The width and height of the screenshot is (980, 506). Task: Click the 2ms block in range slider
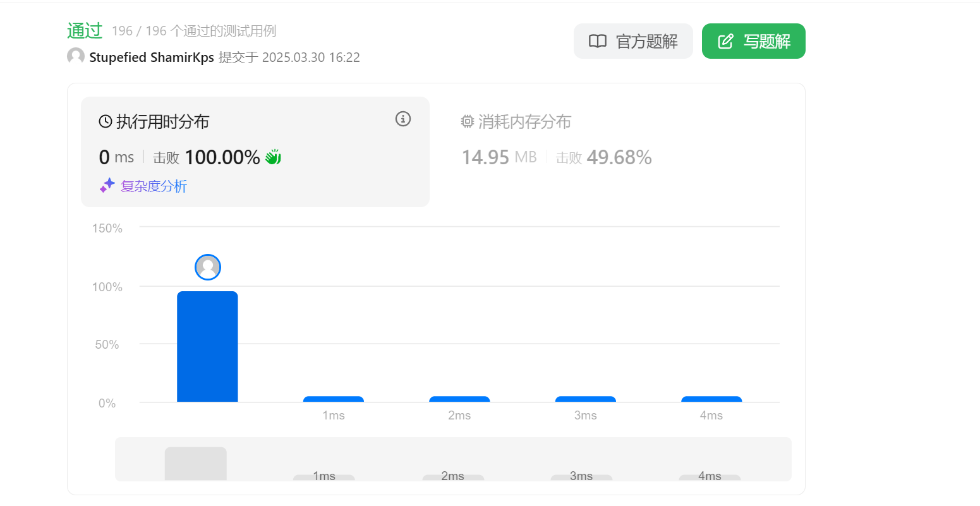pyautogui.click(x=453, y=478)
